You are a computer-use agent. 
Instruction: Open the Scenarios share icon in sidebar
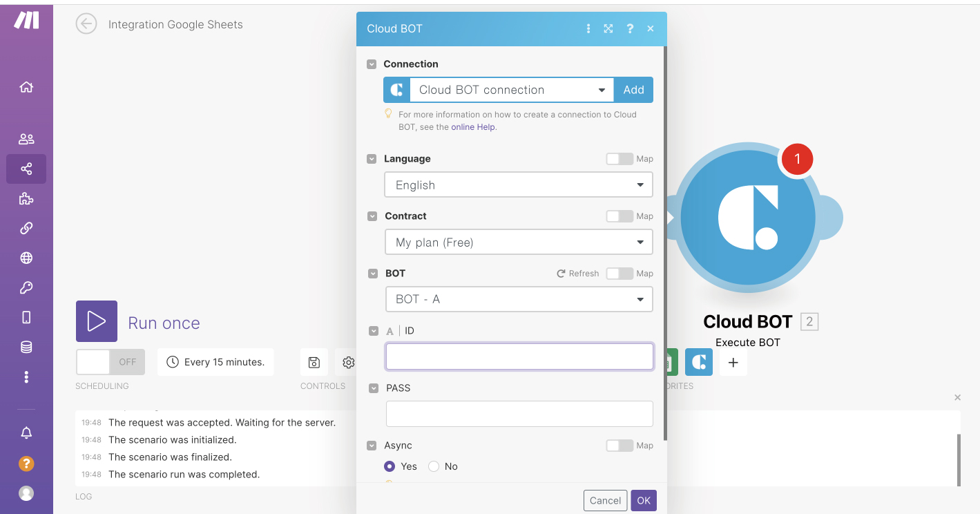(26, 169)
